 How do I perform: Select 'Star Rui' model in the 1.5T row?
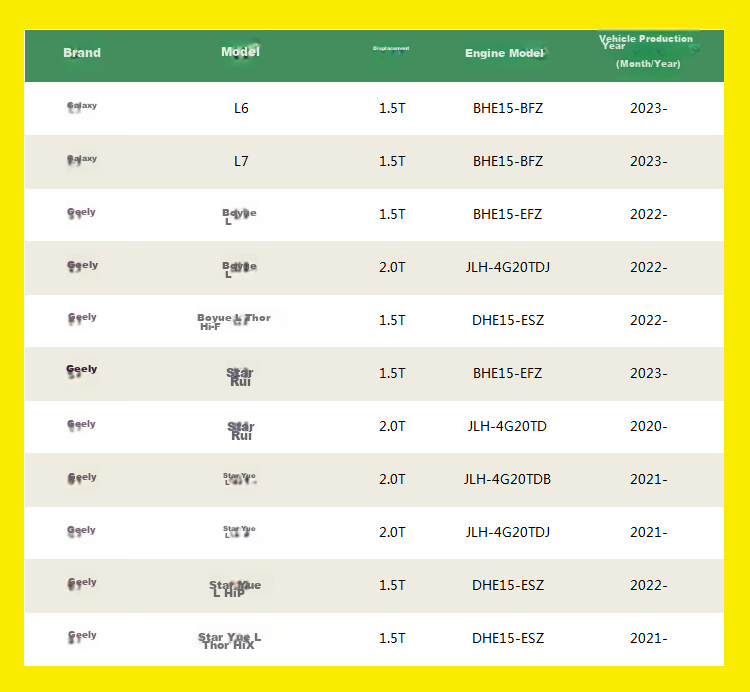[x=240, y=376]
